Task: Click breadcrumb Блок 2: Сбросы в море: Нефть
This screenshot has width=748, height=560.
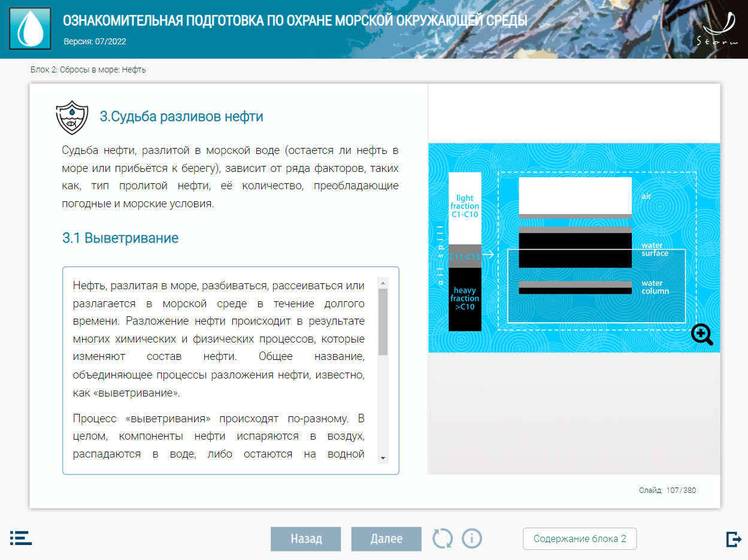Action: click(88, 69)
